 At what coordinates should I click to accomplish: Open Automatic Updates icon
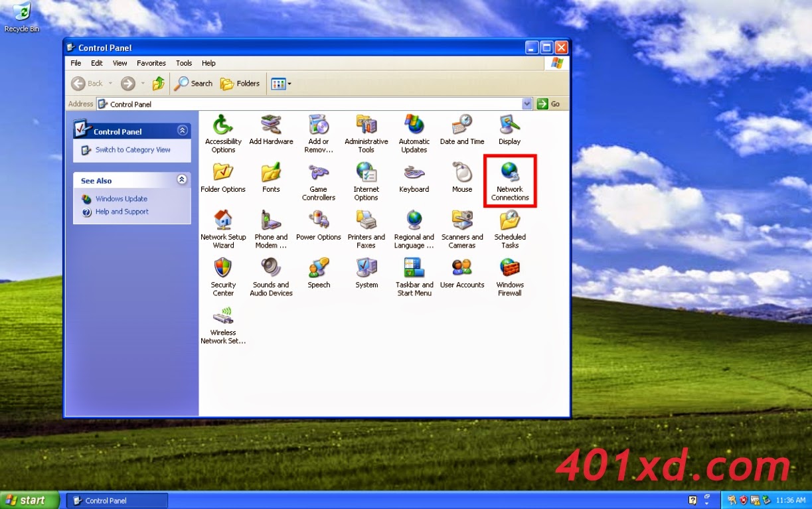414,133
